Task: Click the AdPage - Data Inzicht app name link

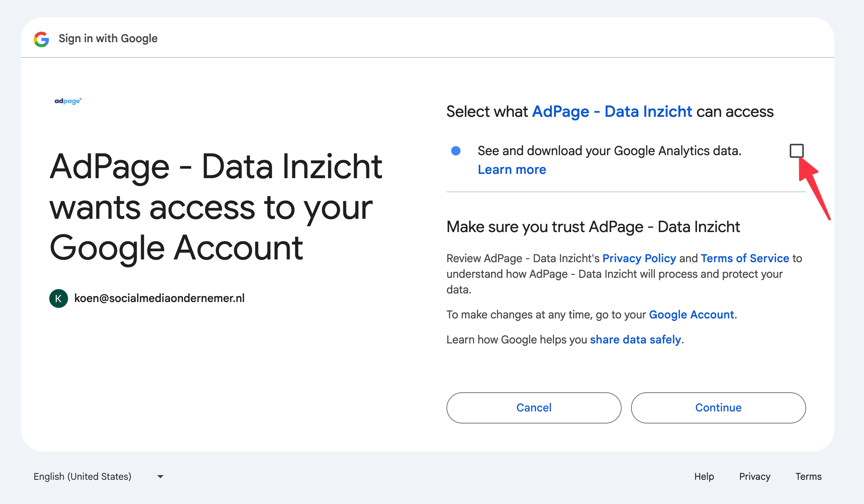Action: (x=612, y=112)
